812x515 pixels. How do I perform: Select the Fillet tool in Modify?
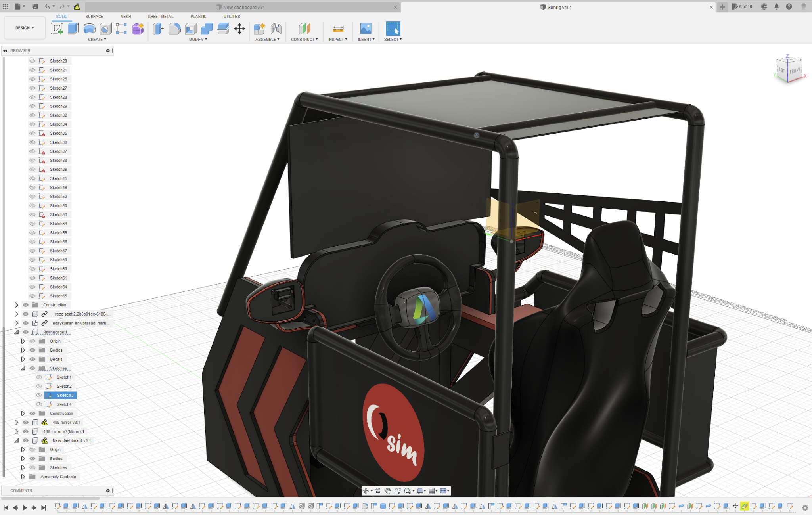174,29
